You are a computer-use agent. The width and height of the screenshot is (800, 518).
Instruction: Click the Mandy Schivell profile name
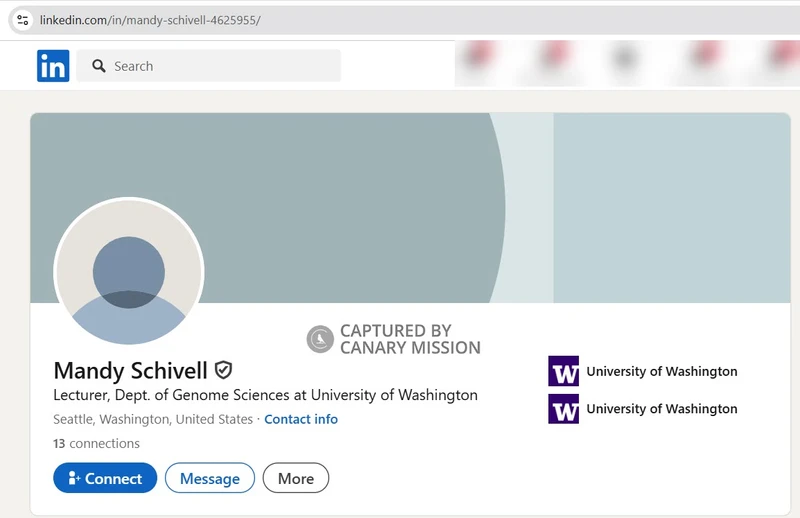pyautogui.click(x=130, y=370)
